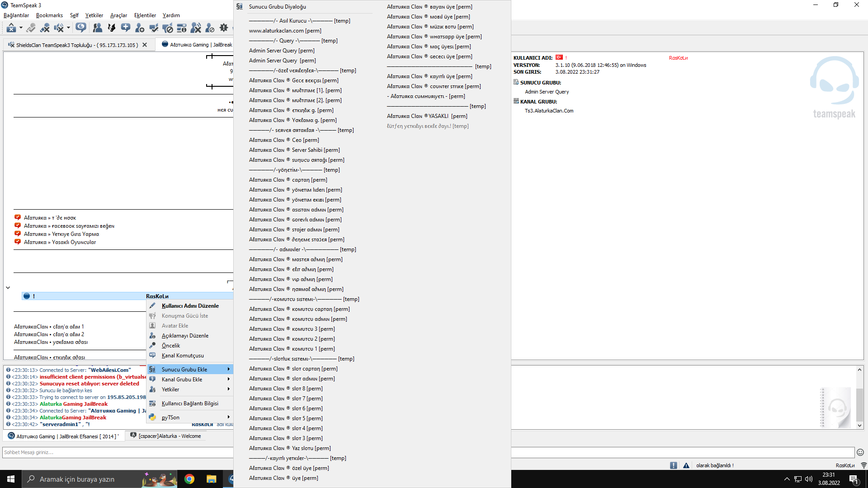Click the chat bubbles with checkmark icon
Image resolution: width=868 pixels, height=488 pixels.
(154, 28)
